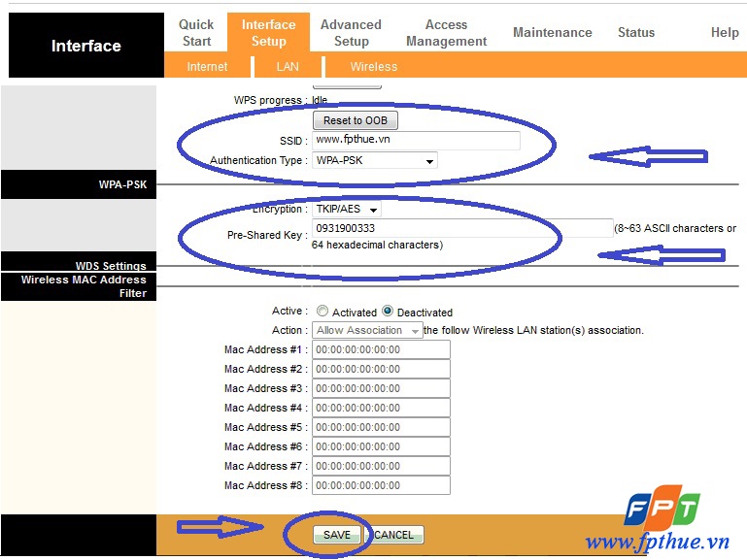Select the Activated radio button
The width and height of the screenshot is (747, 560).
click(323, 312)
